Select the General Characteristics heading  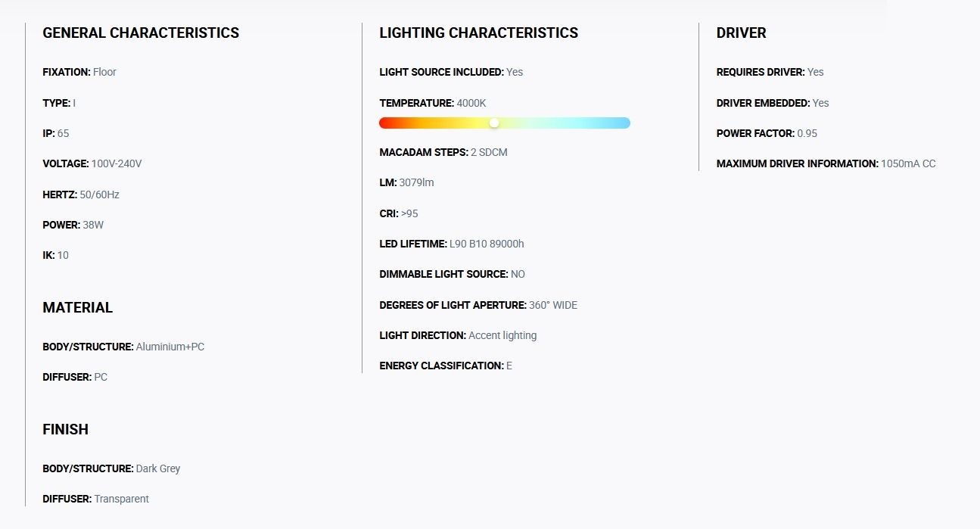coord(141,33)
